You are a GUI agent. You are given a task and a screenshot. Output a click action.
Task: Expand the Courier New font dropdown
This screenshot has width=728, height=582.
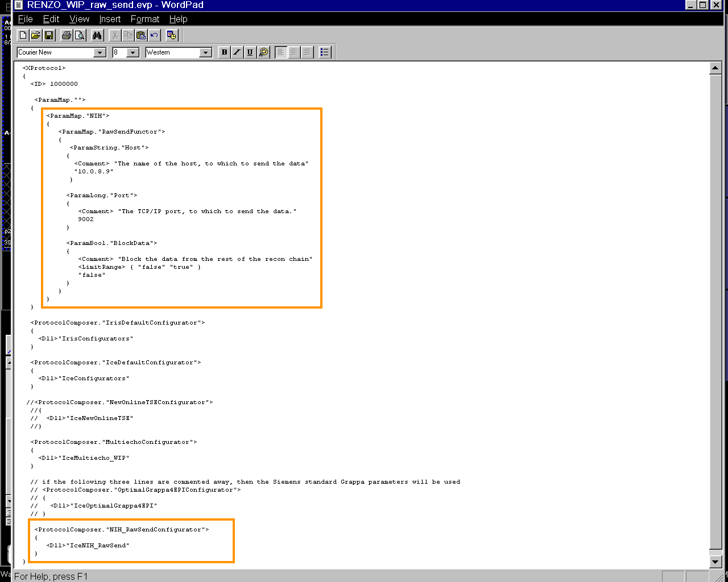pos(100,52)
